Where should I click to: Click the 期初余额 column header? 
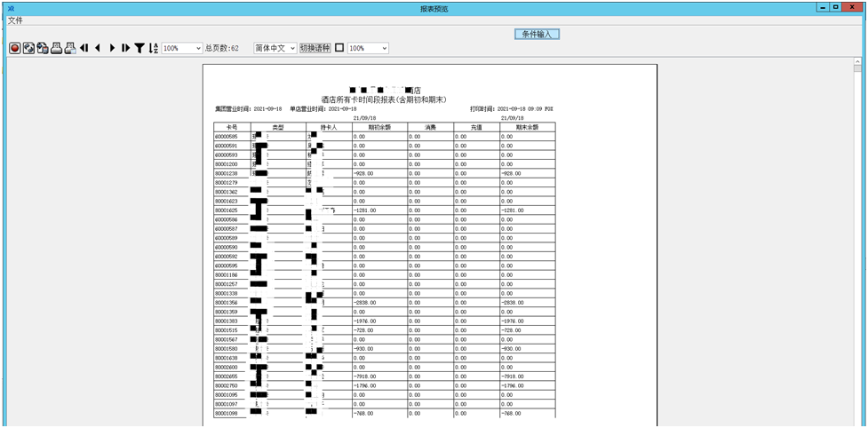[x=379, y=127]
